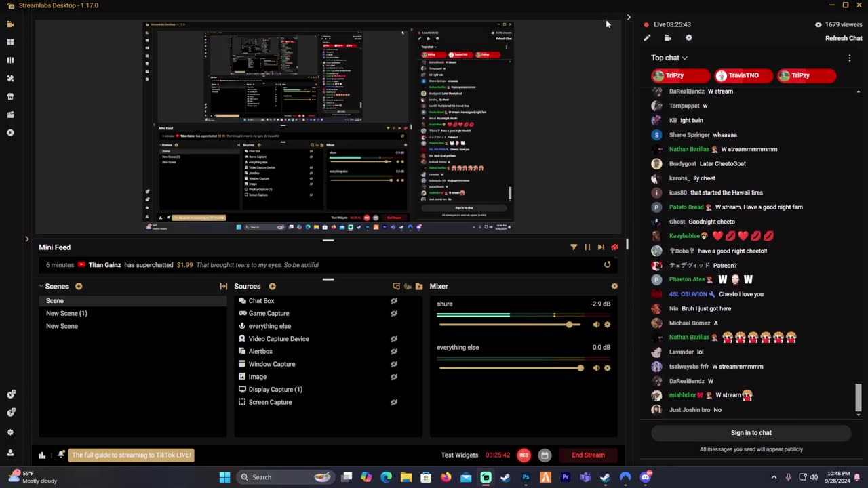Click End Stream button
The image size is (868, 488).
click(588, 455)
